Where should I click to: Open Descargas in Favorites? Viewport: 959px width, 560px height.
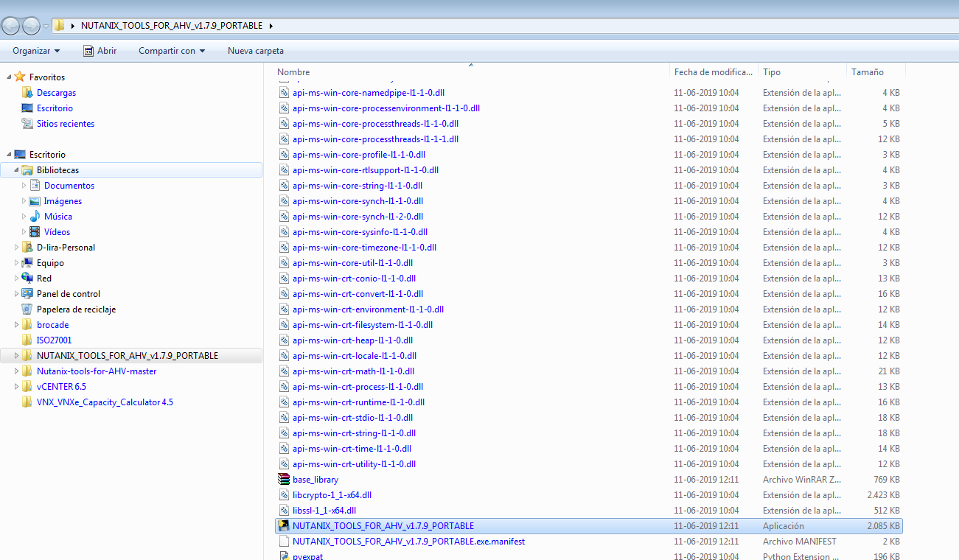pyautogui.click(x=56, y=93)
